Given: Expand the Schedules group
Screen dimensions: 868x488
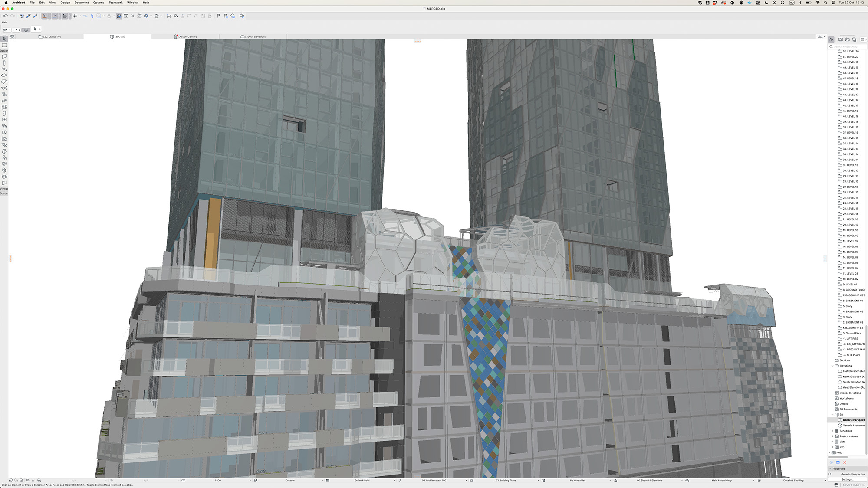Looking at the screenshot, I should point(832,431).
